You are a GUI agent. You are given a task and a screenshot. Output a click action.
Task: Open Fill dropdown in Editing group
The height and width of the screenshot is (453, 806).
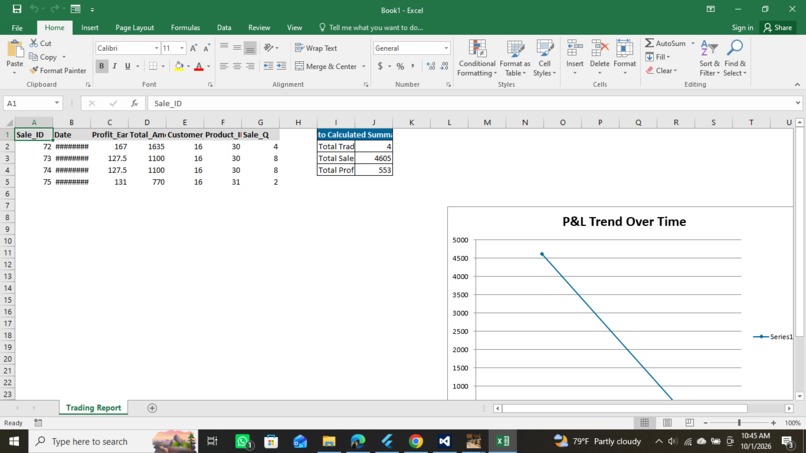[657, 57]
